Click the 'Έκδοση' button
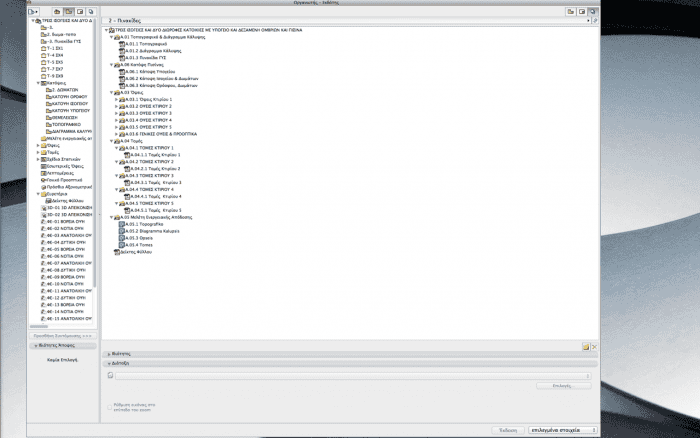 click(508, 430)
